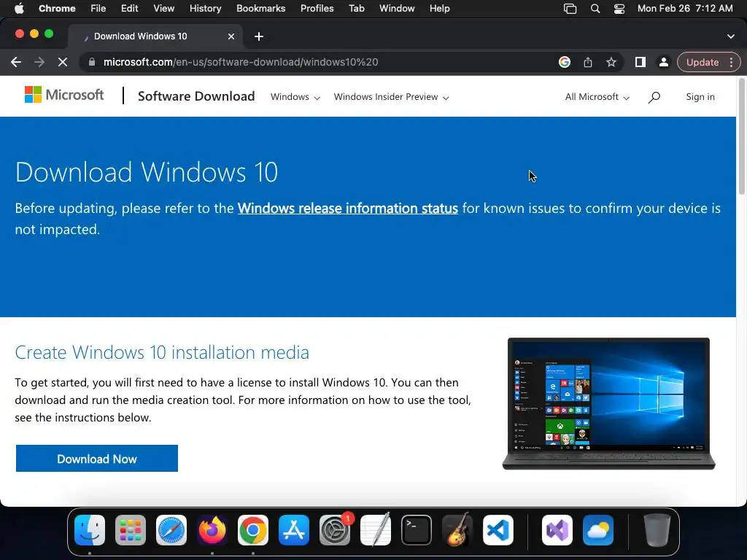The height and width of the screenshot is (560, 747).
Task: Click the Windows 10 laptop image
Action: tap(608, 404)
